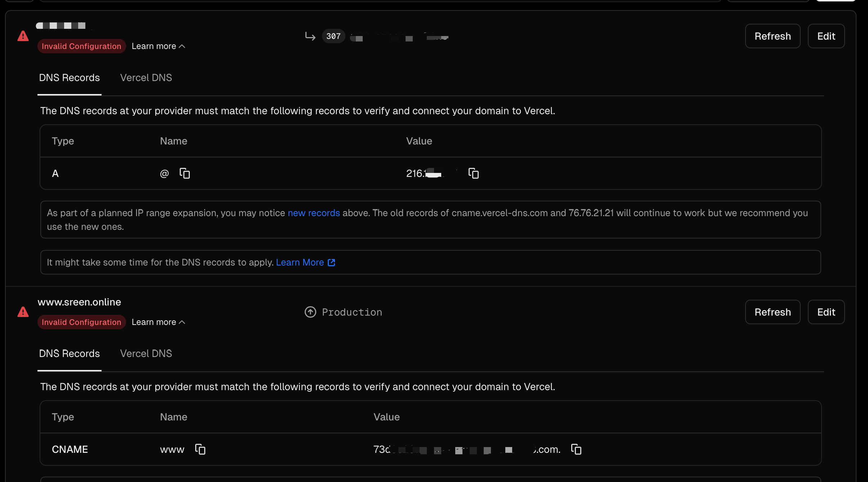Open the new records link
This screenshot has width=868, height=482.
(314, 213)
